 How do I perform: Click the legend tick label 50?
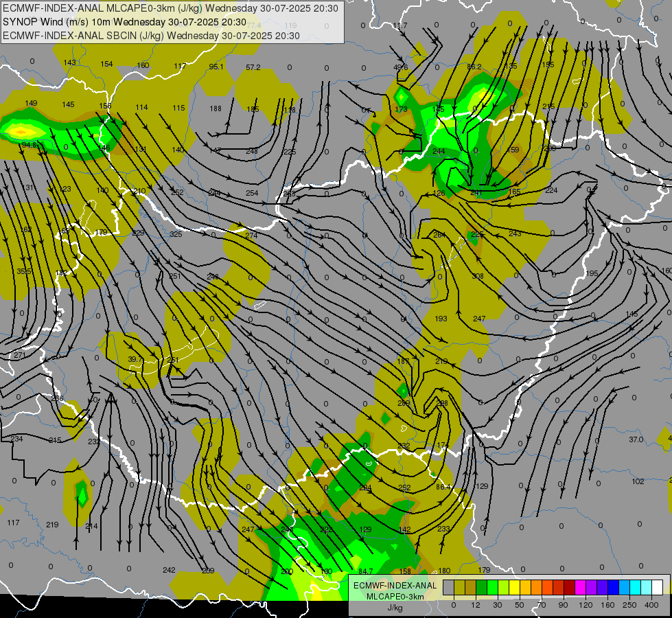pos(520,605)
